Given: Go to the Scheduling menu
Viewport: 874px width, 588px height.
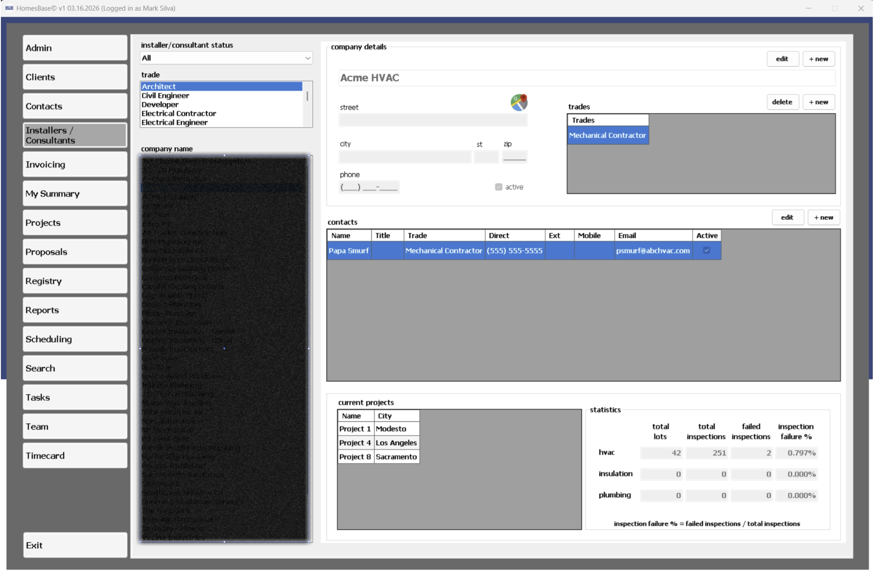Looking at the screenshot, I should tap(75, 339).
